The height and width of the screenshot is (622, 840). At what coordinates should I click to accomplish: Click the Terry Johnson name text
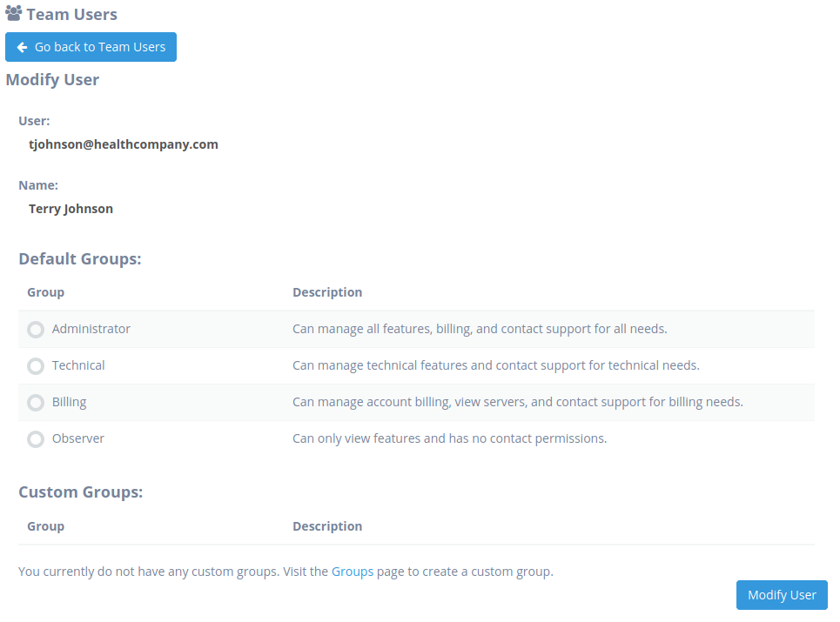(71, 209)
